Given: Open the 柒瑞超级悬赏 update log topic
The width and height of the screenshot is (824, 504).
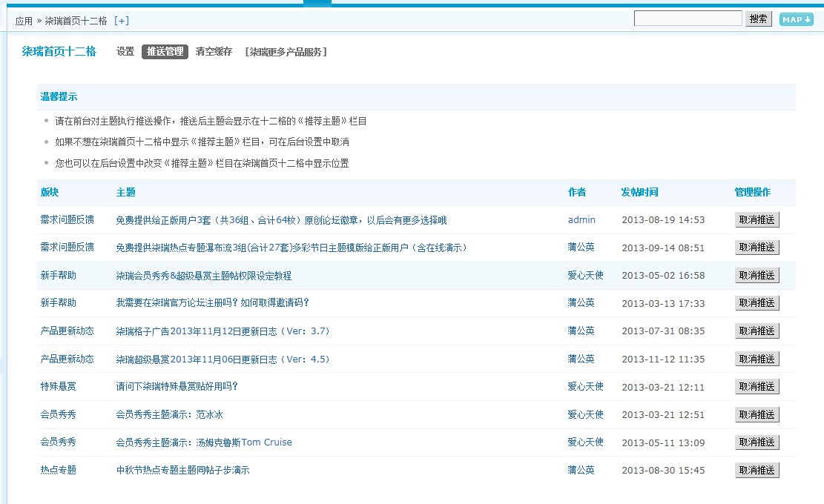Looking at the screenshot, I should pyautogui.click(x=223, y=359).
